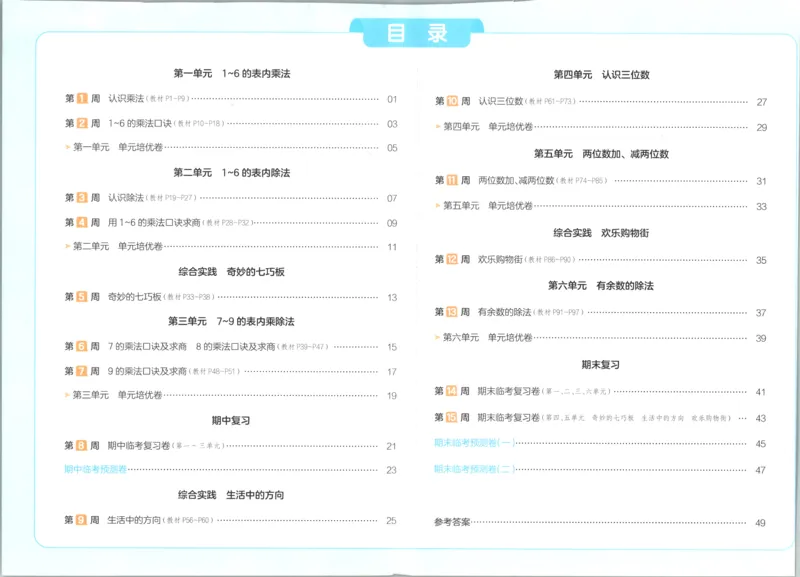
Task: Open the entry 第五单元 单元培优卷
Action: pos(488,205)
